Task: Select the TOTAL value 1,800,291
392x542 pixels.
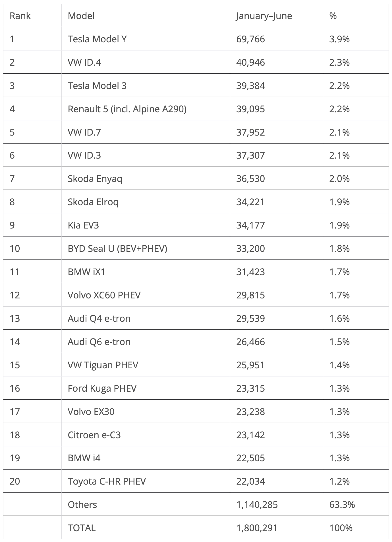Action: pos(257,528)
